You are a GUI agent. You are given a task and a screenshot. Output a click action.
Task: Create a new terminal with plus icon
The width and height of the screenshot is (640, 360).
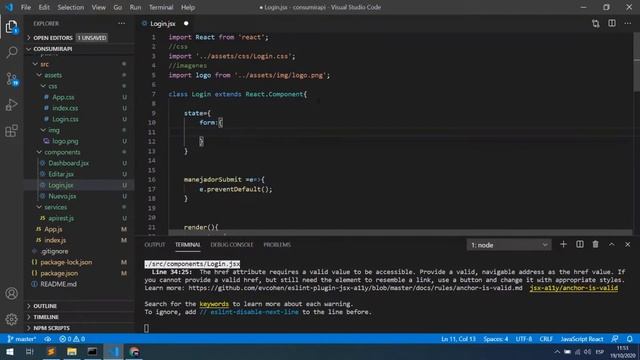pyautogui.click(x=563, y=244)
